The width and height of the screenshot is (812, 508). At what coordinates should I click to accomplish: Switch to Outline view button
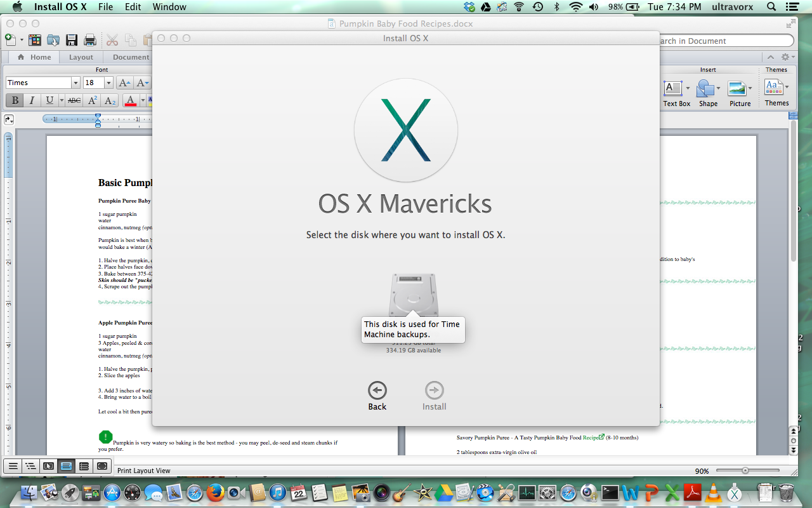30,466
